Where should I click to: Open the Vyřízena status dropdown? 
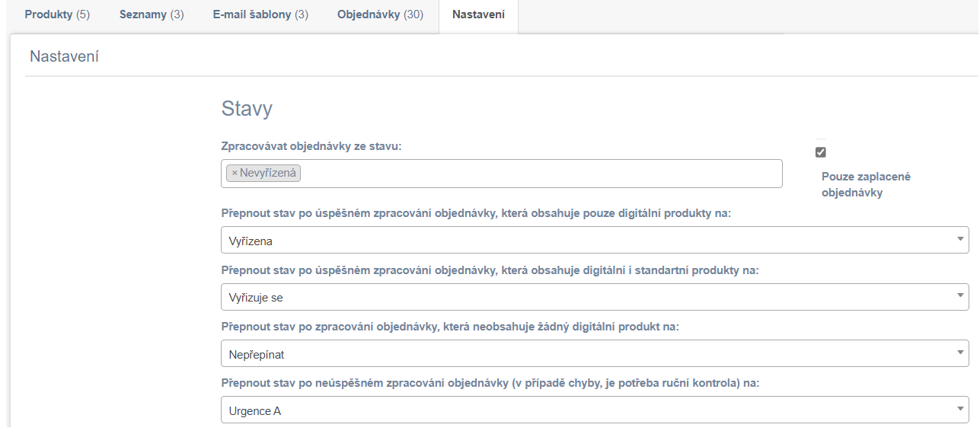(x=595, y=240)
